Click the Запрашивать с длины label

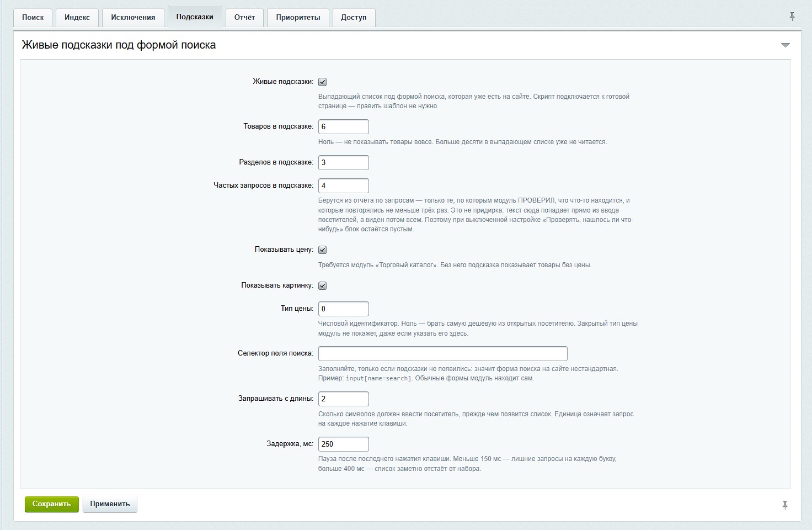[276, 399]
